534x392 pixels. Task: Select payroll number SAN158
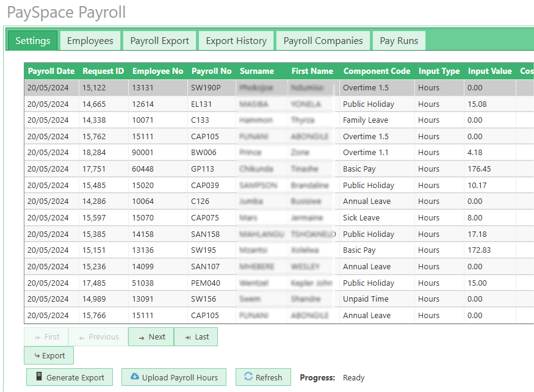click(x=212, y=234)
